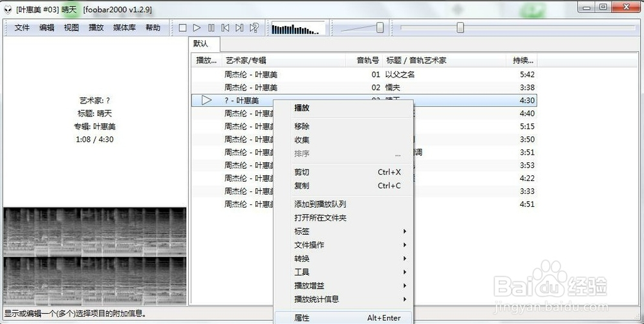The width and height of the screenshot is (644, 324).
Task: Click the foobar2000 alien title bar icon
Action: pos(8,10)
